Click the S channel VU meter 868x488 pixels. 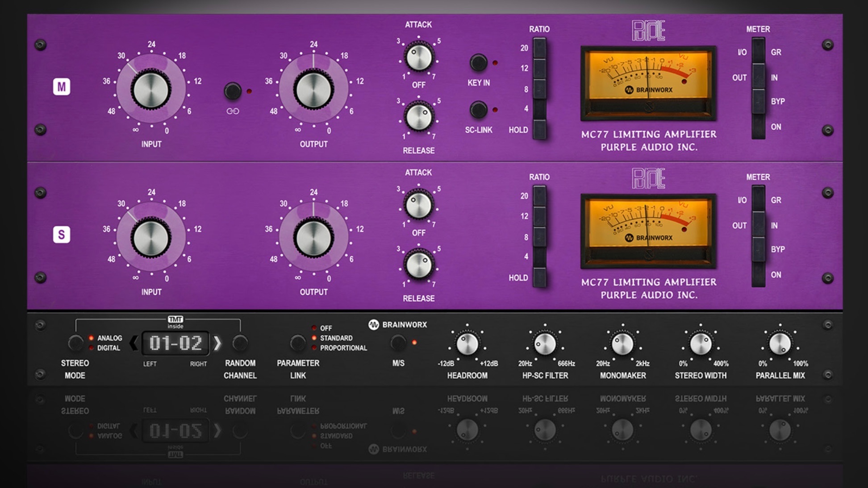(x=648, y=232)
